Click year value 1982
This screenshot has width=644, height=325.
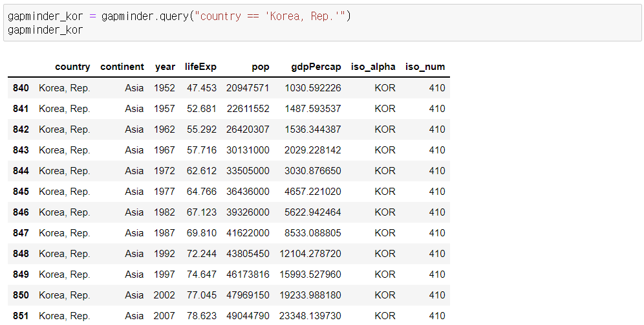coord(165,212)
